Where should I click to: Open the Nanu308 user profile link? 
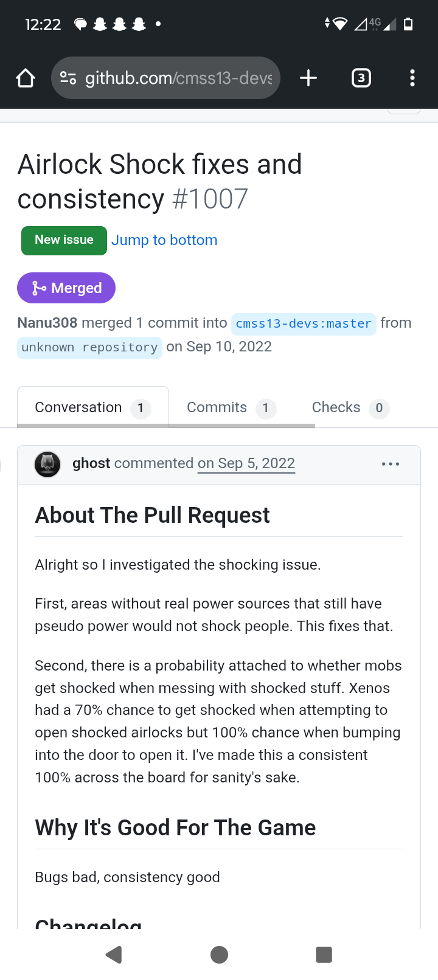(47, 323)
